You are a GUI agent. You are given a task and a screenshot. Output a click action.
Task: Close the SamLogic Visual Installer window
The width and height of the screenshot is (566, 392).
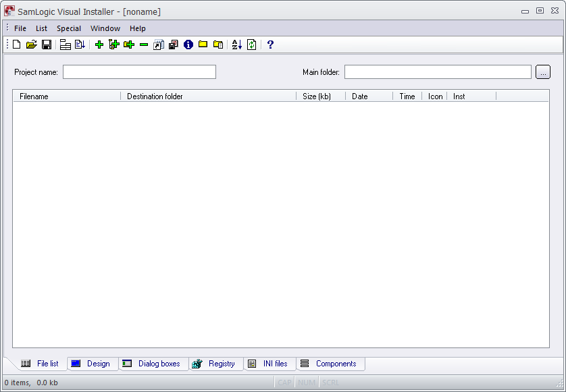coord(555,11)
